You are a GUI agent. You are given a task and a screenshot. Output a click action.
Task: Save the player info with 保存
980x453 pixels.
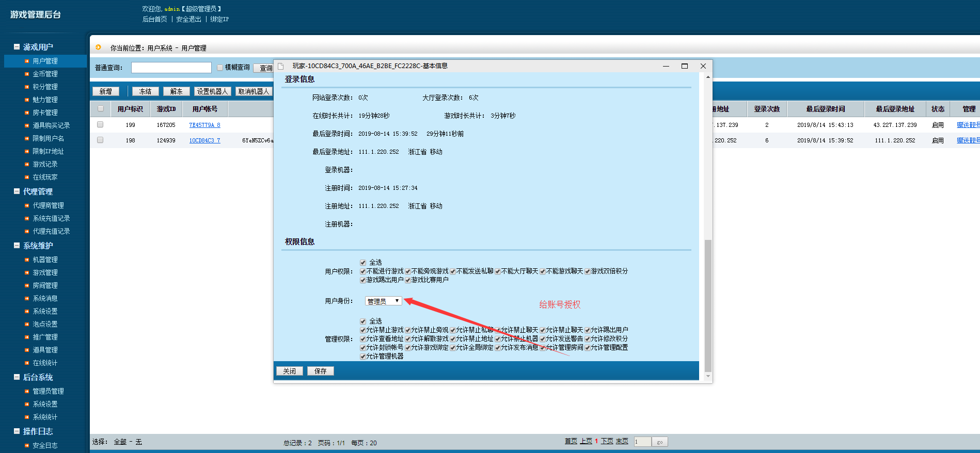[x=321, y=371]
